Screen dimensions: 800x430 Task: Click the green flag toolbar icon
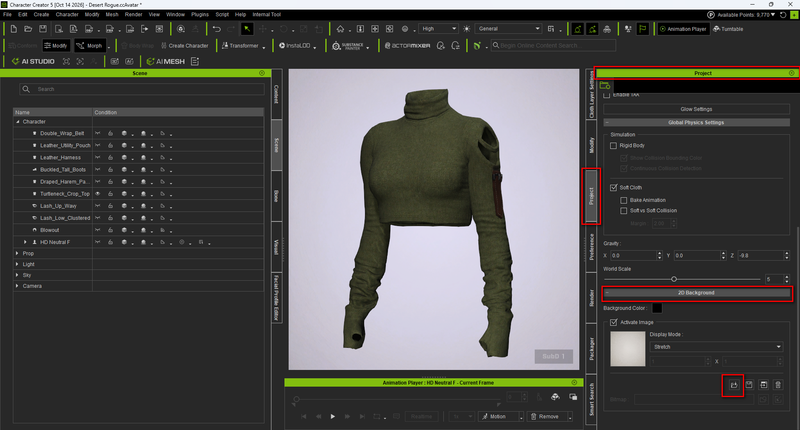pyautogui.click(x=643, y=29)
